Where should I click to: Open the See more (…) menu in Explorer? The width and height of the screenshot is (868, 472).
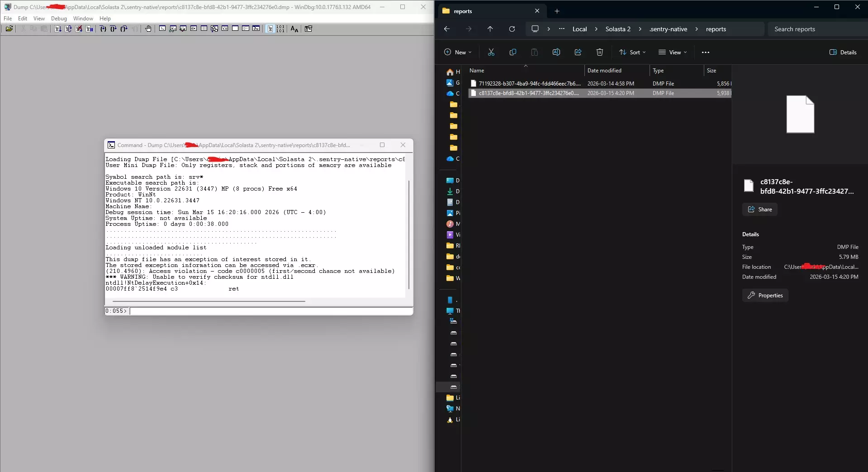[706, 52]
